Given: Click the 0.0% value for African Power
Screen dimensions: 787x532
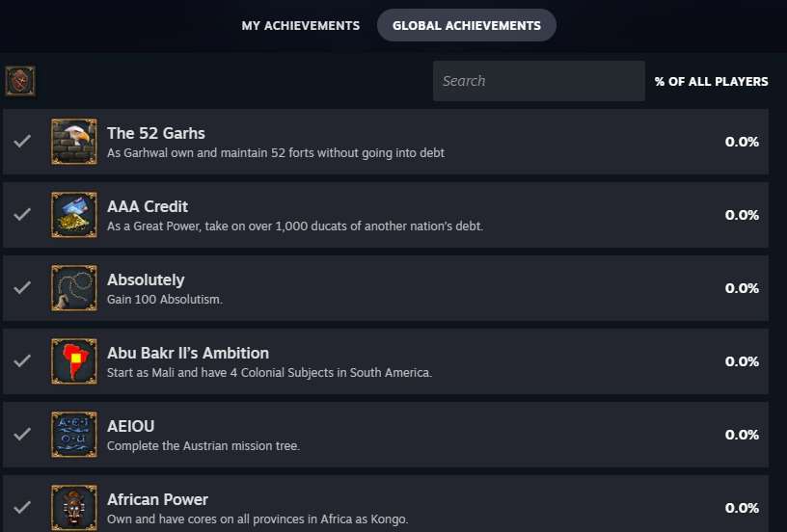Looking at the screenshot, I should coord(742,508).
